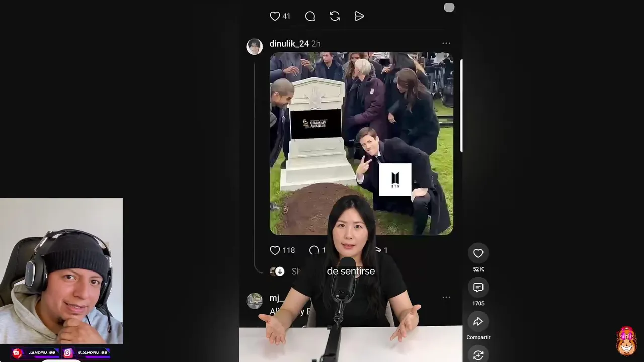Click the gray circle in the feed's top corner
Image resolution: width=644 pixels, height=362 pixels.
point(449,7)
